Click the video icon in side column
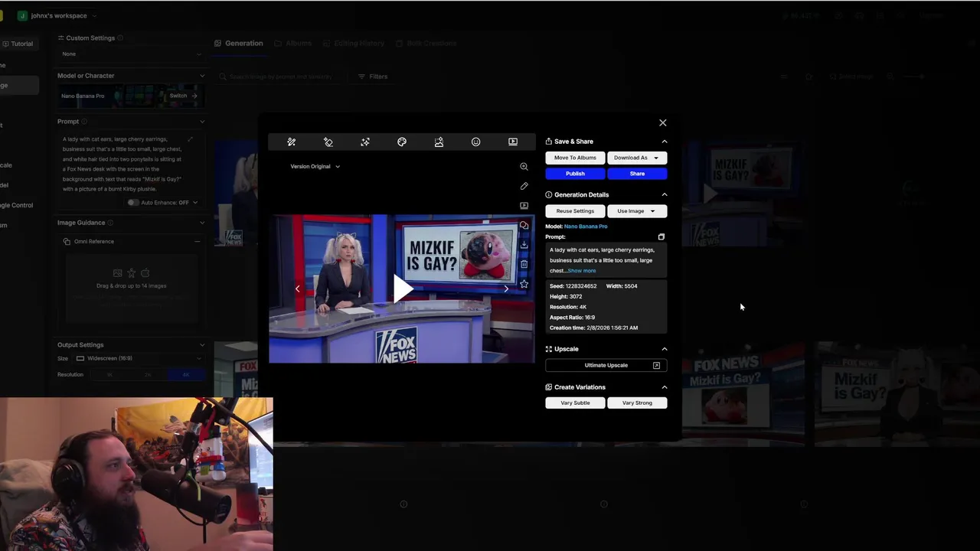Screen dimensions: 980x551 pos(524,206)
